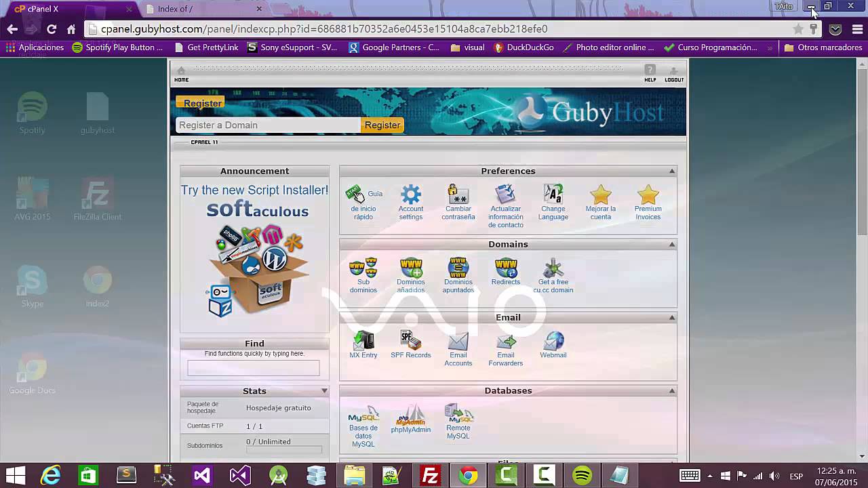Screen dimensions: 868x488
Task: Open the Otros marcadores folder
Action: (x=823, y=47)
